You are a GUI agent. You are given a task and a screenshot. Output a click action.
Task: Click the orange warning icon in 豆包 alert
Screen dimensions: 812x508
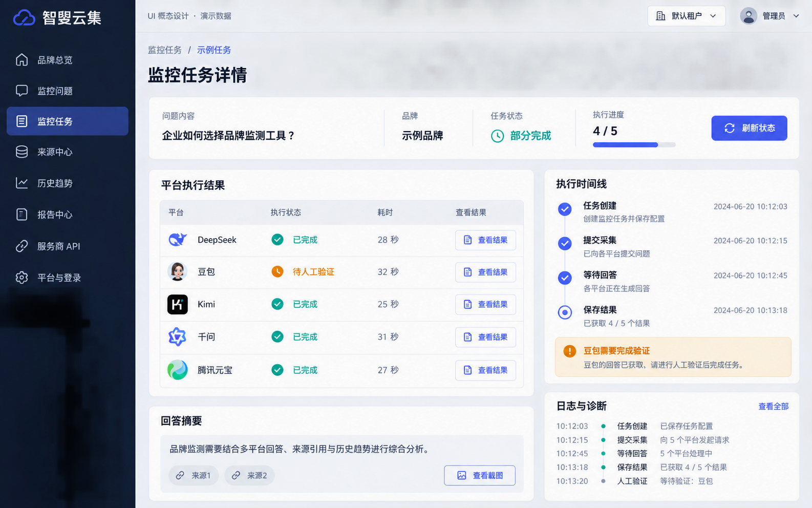click(569, 351)
